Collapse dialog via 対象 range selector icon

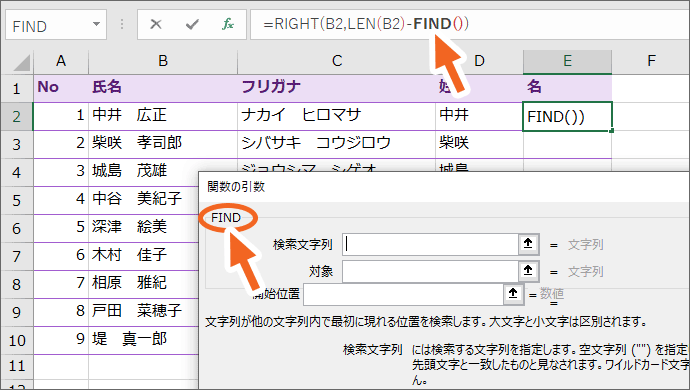click(x=528, y=270)
